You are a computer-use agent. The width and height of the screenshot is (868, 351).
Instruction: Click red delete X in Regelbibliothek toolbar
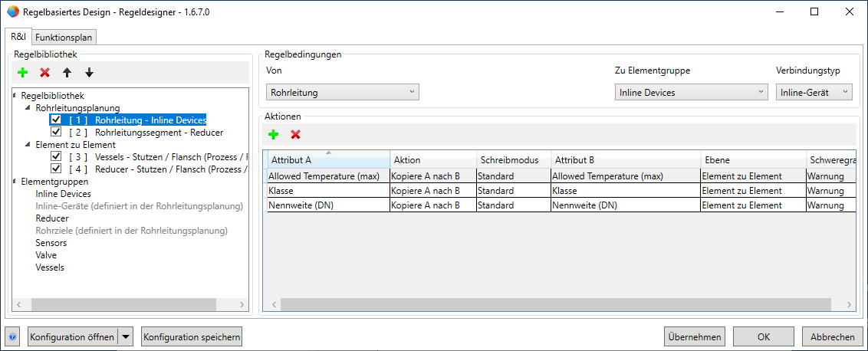45,73
